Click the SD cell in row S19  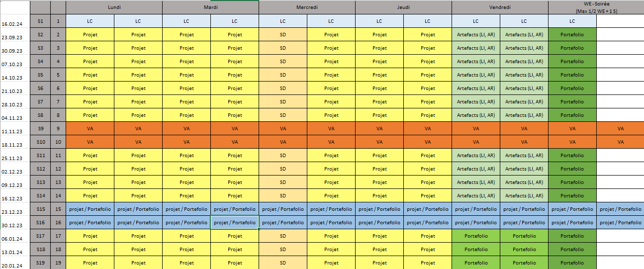tap(282, 263)
